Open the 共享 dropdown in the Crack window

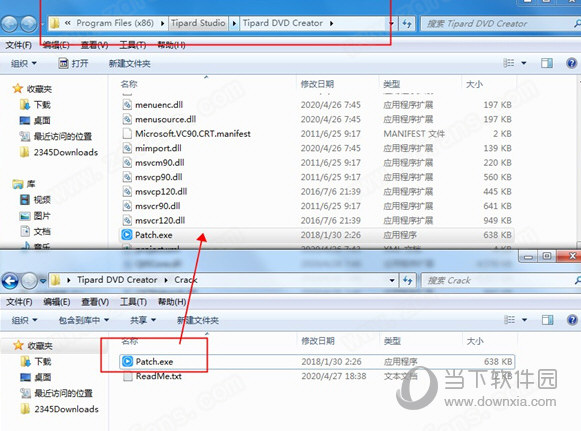click(x=143, y=320)
